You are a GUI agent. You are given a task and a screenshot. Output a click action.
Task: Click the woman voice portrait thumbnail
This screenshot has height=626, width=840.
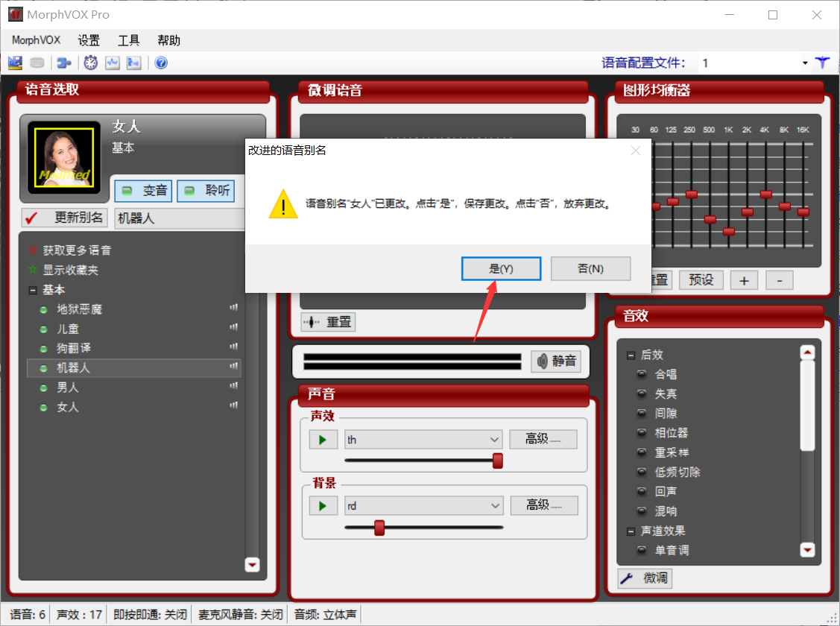[64, 157]
